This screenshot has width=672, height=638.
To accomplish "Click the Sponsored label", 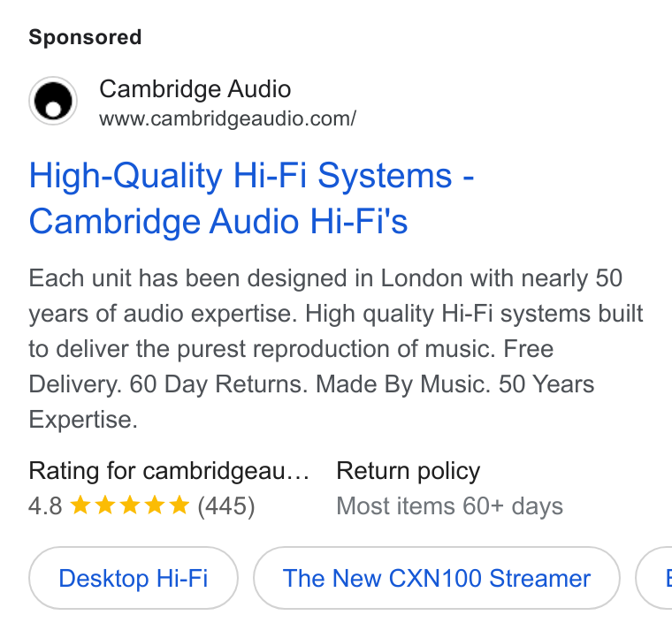I will coord(85,37).
